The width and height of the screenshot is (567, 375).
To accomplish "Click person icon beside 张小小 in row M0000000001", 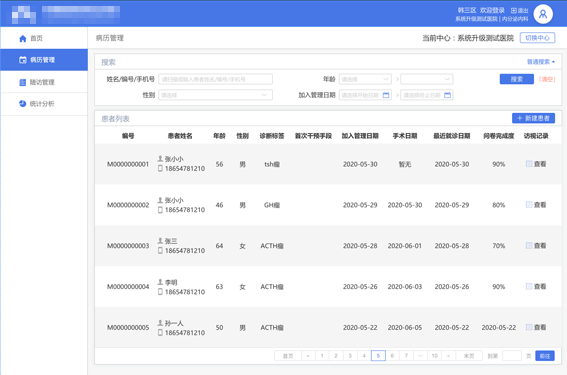I will (x=160, y=158).
